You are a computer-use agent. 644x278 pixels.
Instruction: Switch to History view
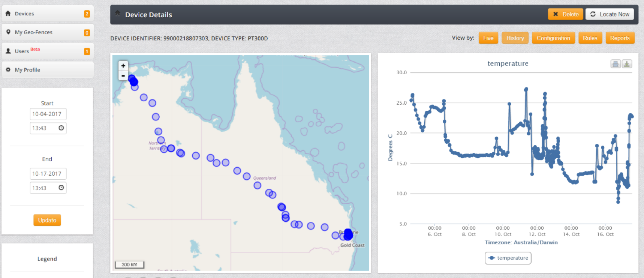[515, 38]
